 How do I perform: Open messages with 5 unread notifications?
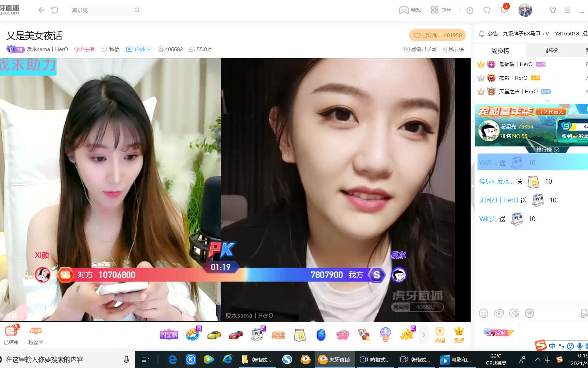[504, 10]
